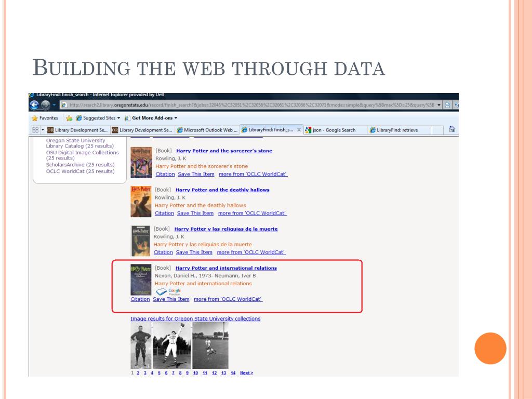The height and width of the screenshot is (399, 532).
Task: Click Citation under reliquias de la muerte
Action: pyautogui.click(x=163, y=252)
